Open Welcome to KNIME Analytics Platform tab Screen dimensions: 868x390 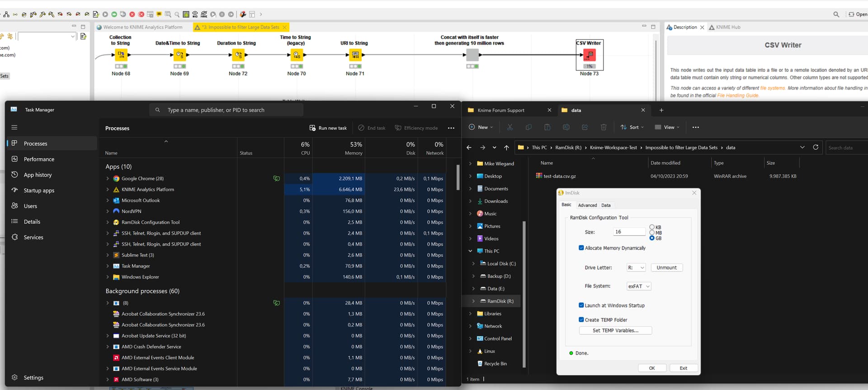point(140,27)
